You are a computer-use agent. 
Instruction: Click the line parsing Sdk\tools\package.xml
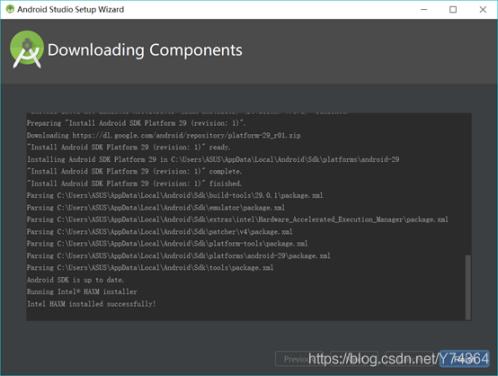pos(150,268)
